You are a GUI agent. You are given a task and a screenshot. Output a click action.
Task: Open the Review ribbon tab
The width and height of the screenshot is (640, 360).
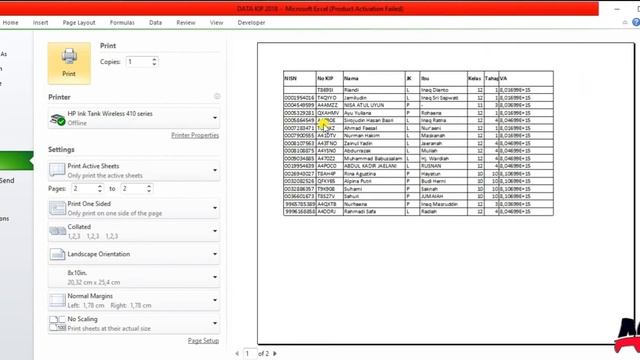point(186,22)
